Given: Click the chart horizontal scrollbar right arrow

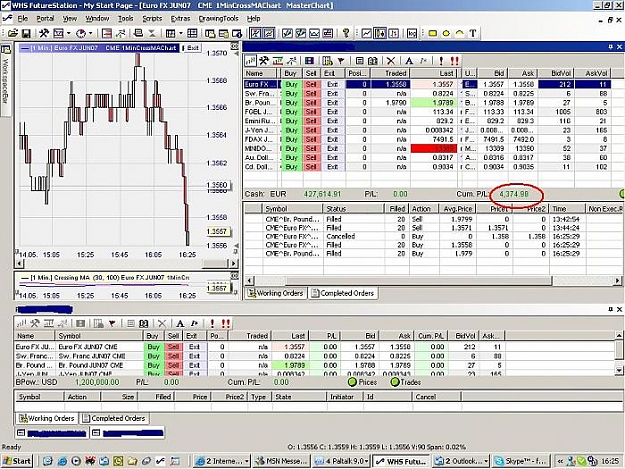Looking at the screenshot, I should (234, 263).
